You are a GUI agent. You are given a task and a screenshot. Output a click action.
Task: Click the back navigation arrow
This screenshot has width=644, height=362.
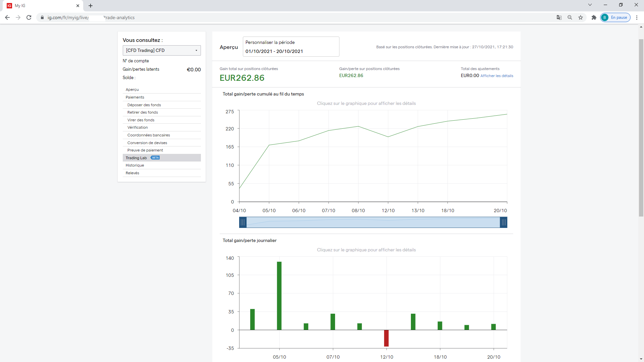7,17
